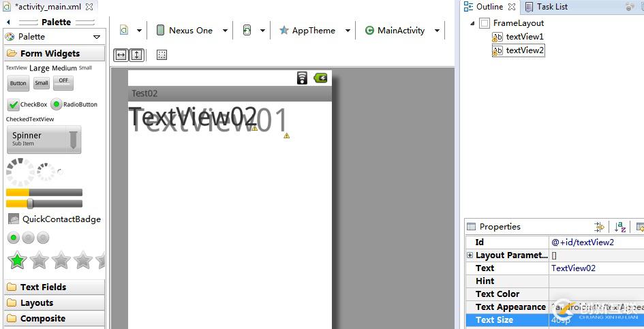Select the RadioGroup widget in palette
Image resolution: width=644 pixels, height=329 pixels.
29,238
